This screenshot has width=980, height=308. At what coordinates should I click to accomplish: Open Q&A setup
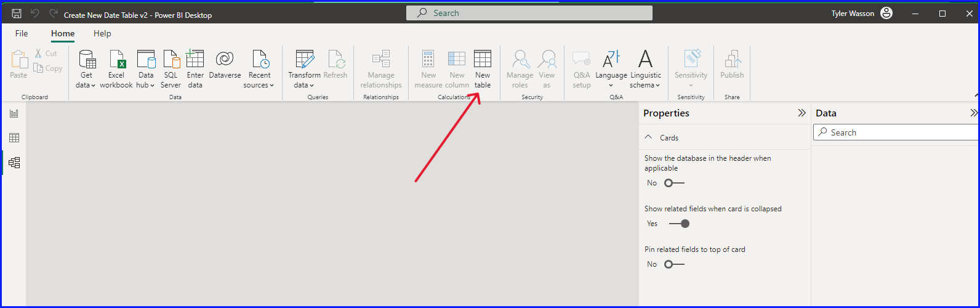[x=582, y=69]
